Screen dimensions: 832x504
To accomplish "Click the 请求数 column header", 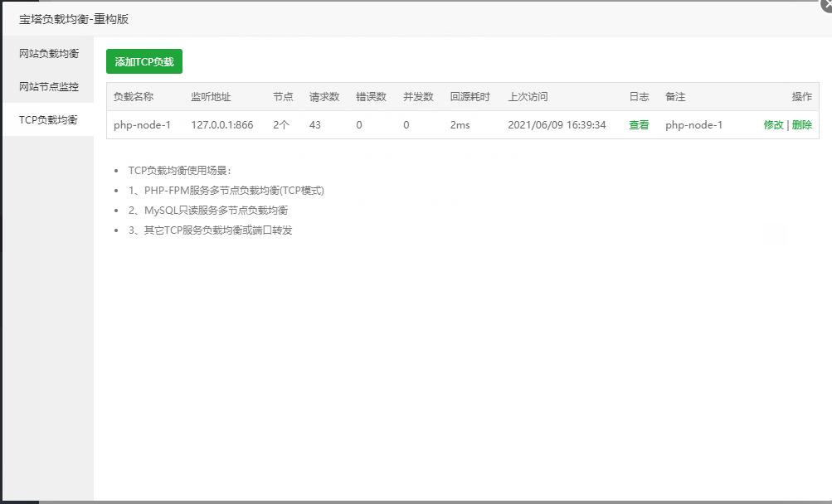I will [x=324, y=97].
